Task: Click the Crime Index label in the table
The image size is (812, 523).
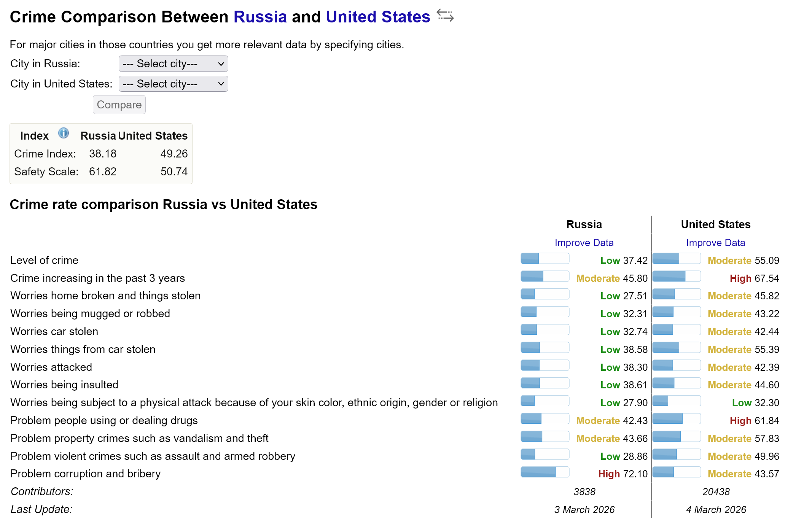Action: [x=45, y=154]
